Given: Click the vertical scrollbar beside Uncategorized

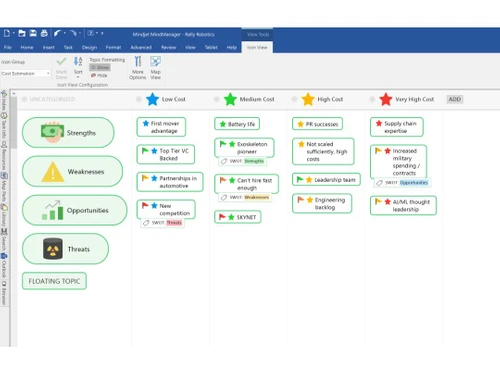Looking at the screenshot, I should pyautogui.click(x=14, y=123).
